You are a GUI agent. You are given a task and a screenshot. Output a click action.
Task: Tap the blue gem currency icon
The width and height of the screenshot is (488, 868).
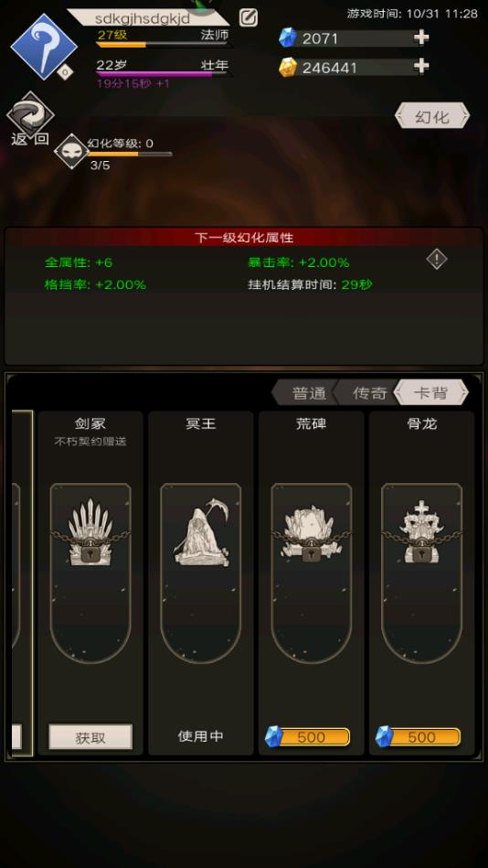click(287, 38)
